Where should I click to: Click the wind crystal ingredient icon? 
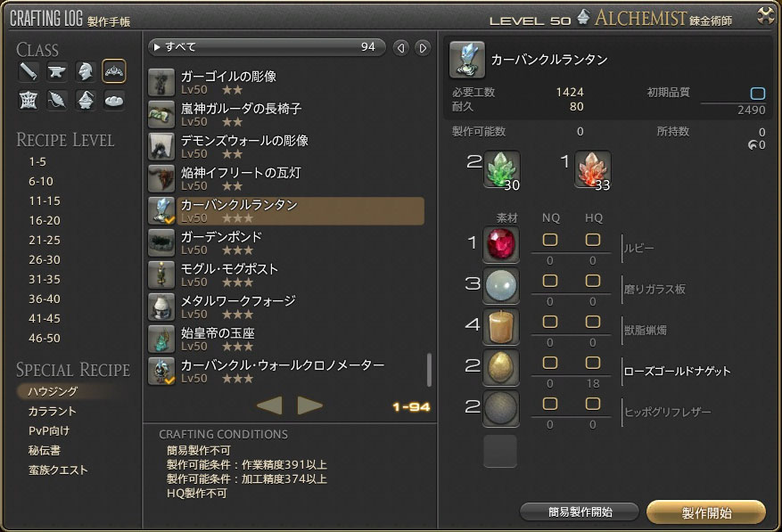pos(501,170)
